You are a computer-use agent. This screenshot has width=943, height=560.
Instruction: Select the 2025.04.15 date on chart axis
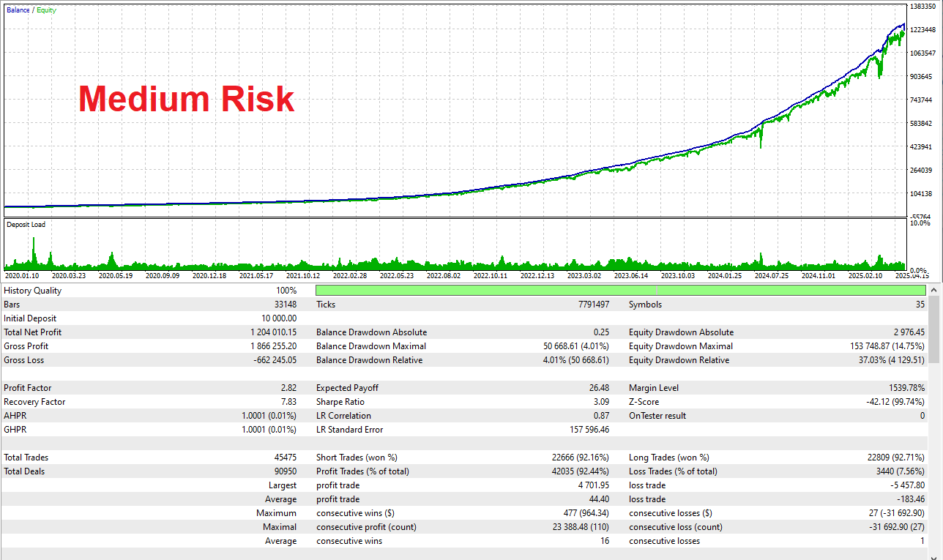(x=912, y=276)
